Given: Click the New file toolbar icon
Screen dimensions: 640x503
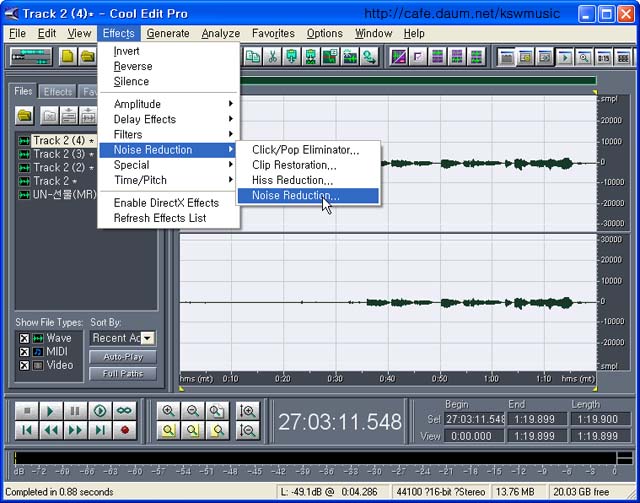Looking at the screenshot, I should [x=68, y=57].
